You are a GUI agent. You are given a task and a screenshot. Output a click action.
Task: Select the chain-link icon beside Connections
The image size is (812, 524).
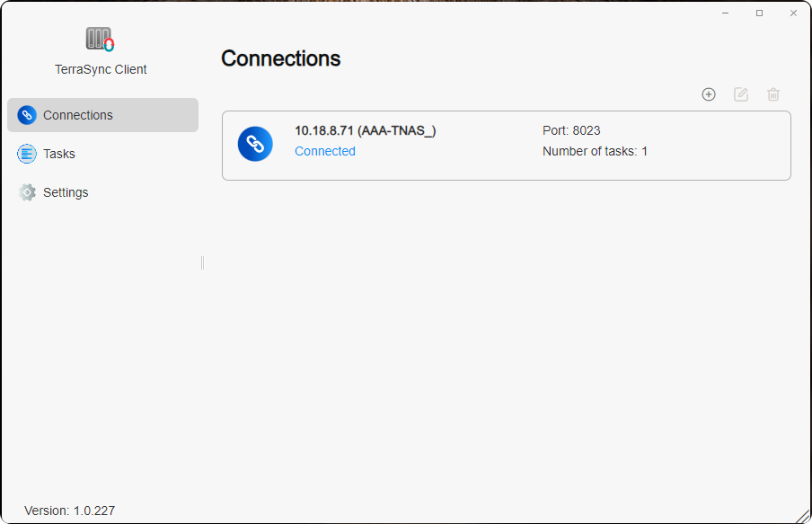pos(27,115)
